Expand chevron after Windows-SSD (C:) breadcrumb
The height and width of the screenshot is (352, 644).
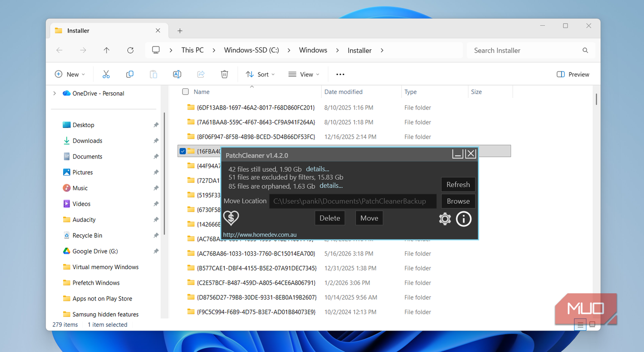pos(289,50)
